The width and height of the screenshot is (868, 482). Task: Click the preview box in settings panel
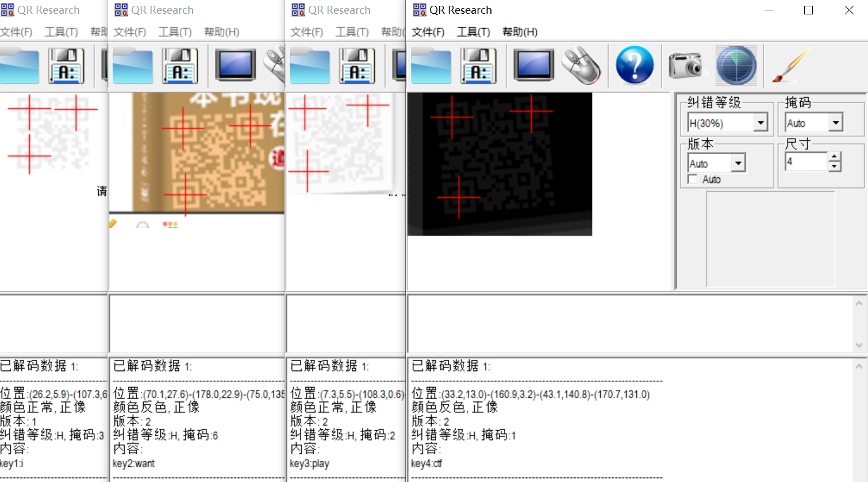tap(770, 239)
